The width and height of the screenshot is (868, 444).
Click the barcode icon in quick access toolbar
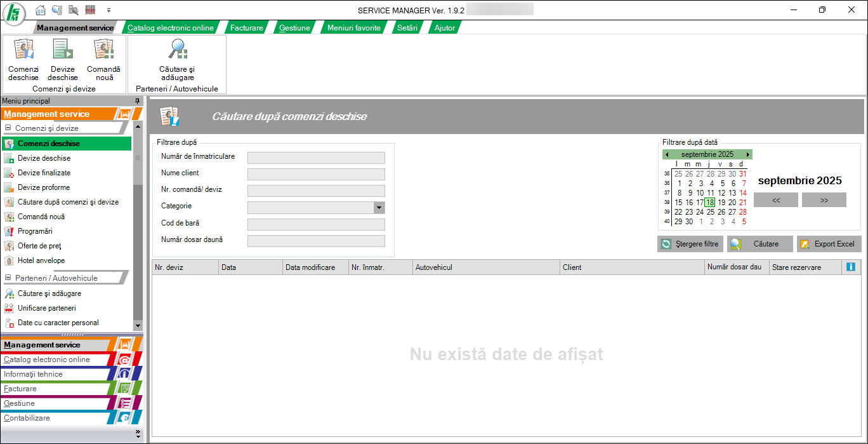pos(90,10)
